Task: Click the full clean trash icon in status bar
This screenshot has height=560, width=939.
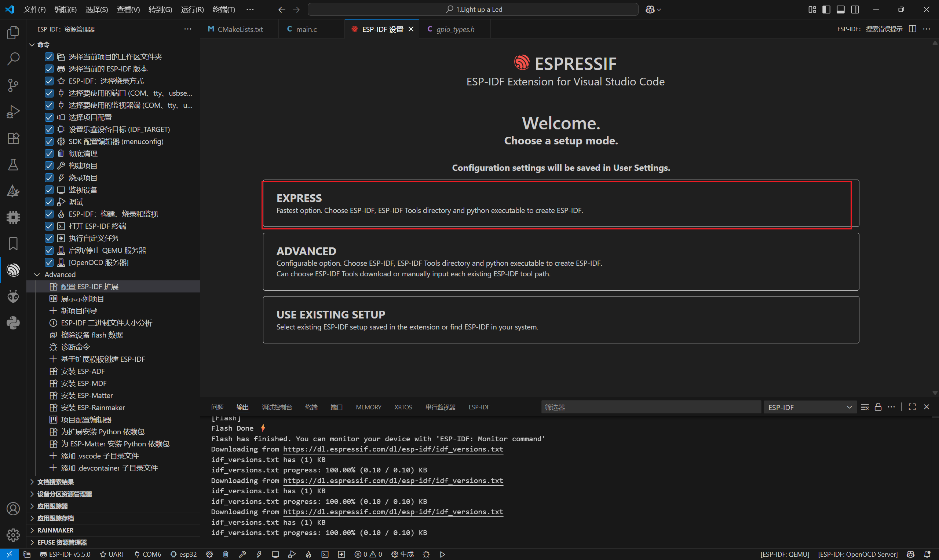Action: pyautogui.click(x=226, y=555)
